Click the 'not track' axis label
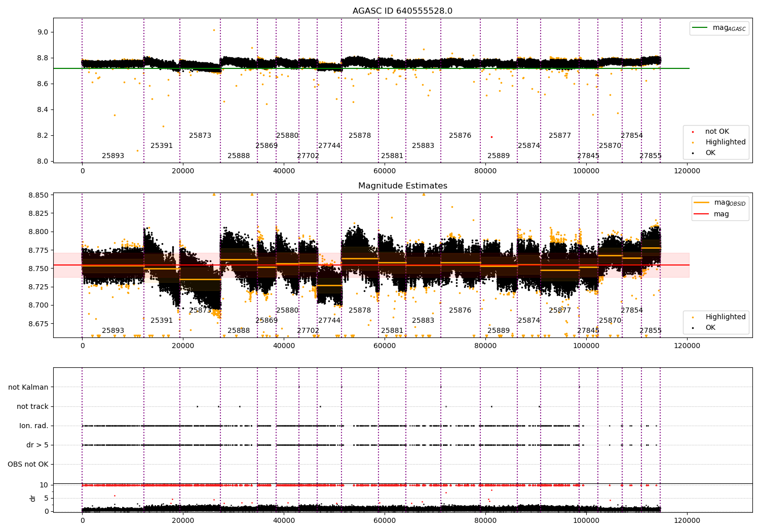The width and height of the screenshot is (760, 532). click(x=32, y=407)
